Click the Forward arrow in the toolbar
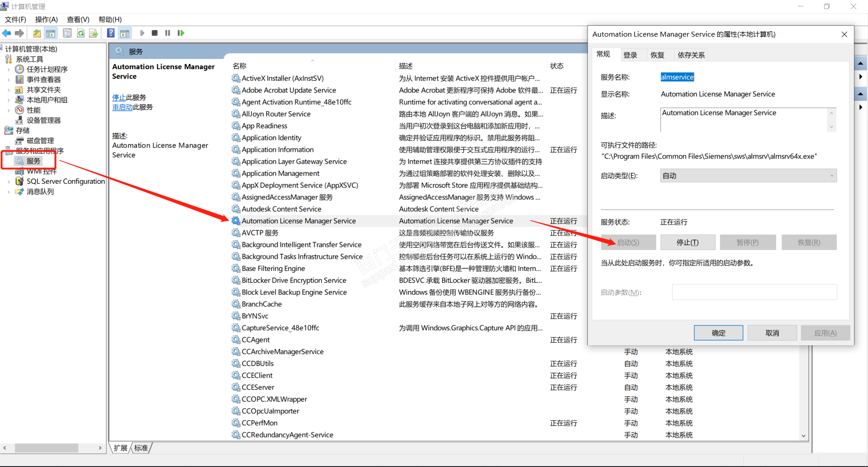Screen dimensions: 868x467 tap(19, 33)
